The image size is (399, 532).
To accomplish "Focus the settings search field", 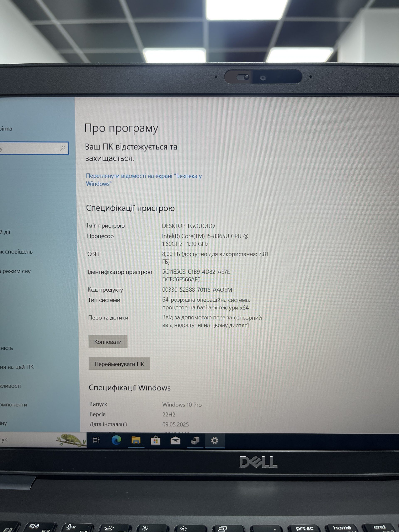I will tap(34, 148).
